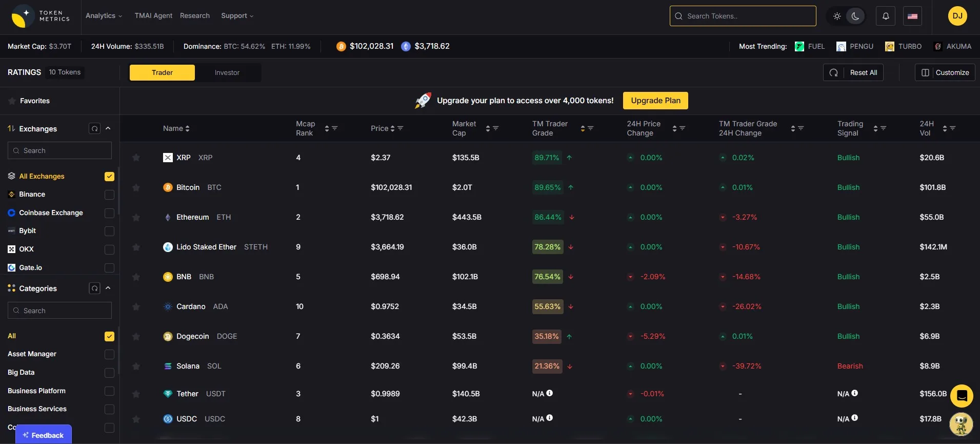
Task: Click the Search Tokens input field
Action: pyautogui.click(x=743, y=16)
